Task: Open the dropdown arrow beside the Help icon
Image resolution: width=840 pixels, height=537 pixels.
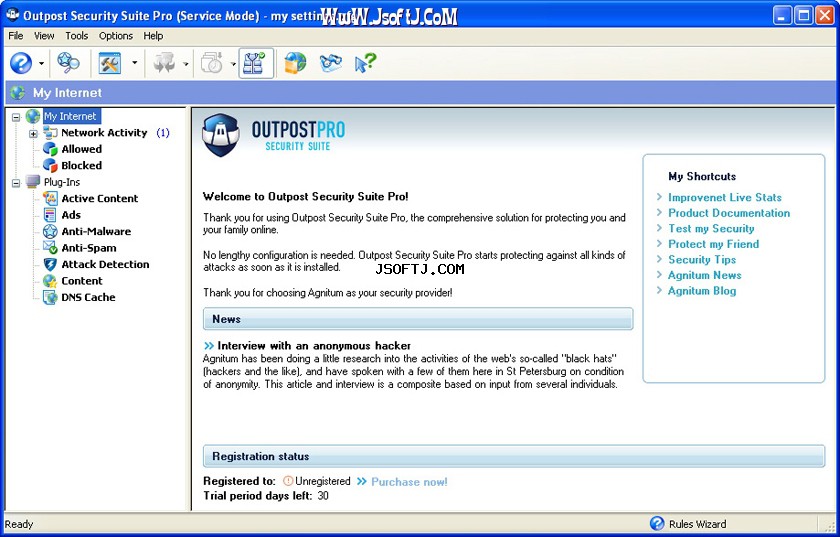Action: (x=41, y=63)
